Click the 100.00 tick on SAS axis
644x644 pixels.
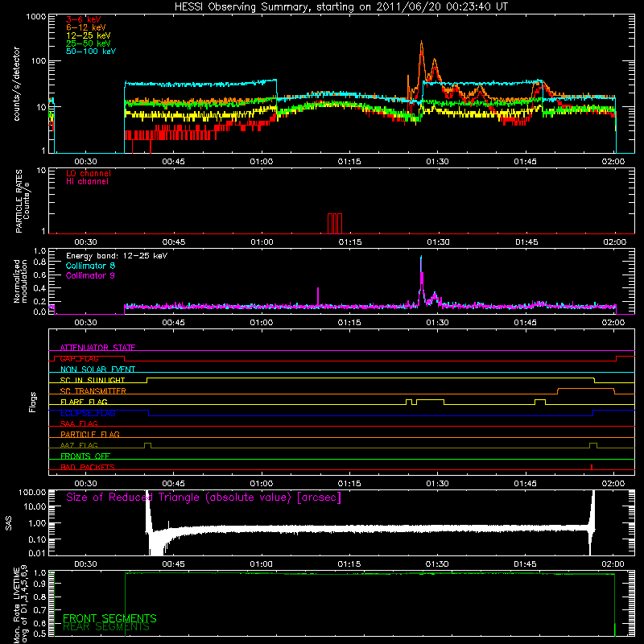coord(32,493)
